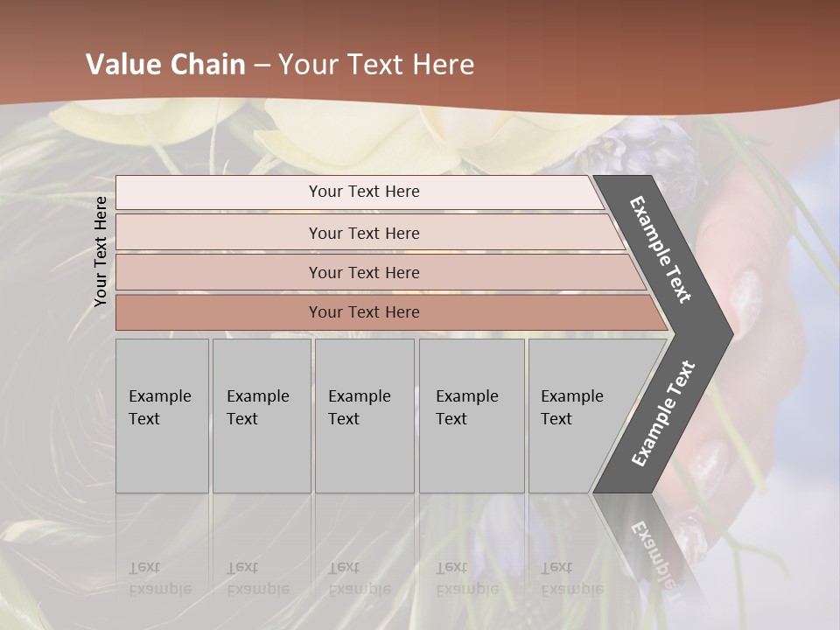Click the darkest bottom "Your Text Here" bar
This screenshot has width=840, height=630.
tap(364, 311)
